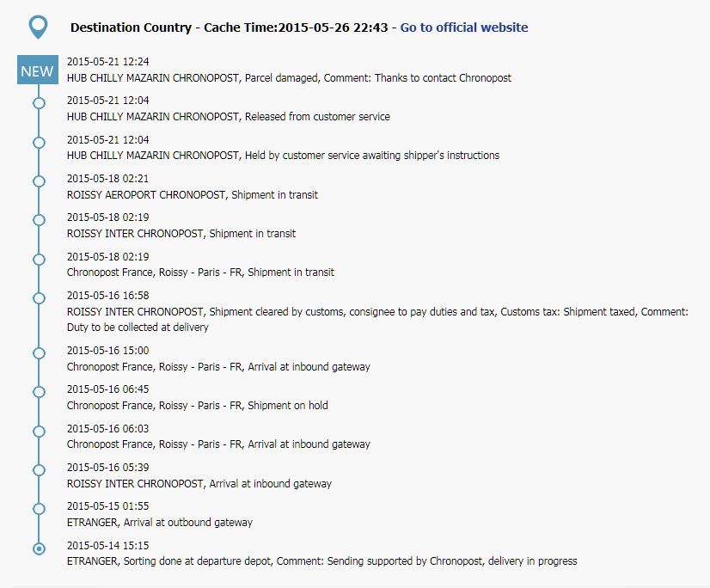Click the Chronopost France Roissy 'Shipment in transit' node
The height and width of the screenshot is (588, 710).
39,259
